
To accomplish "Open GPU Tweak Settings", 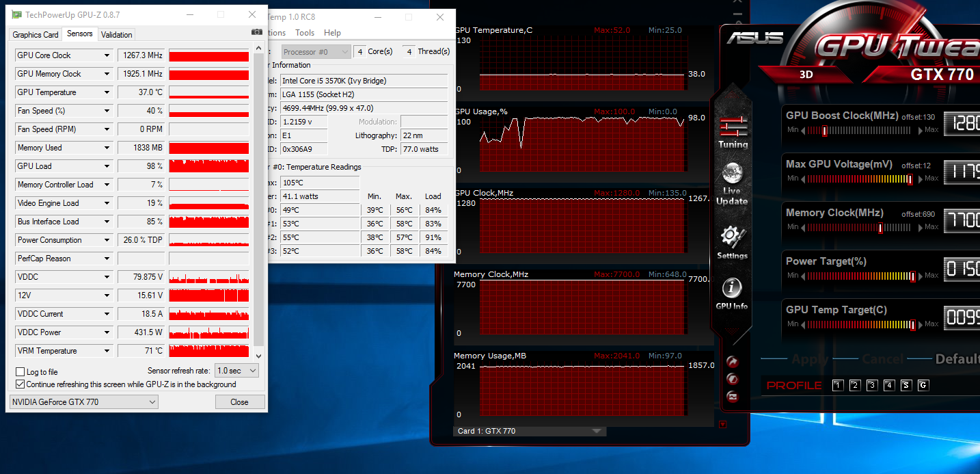I will (732, 241).
